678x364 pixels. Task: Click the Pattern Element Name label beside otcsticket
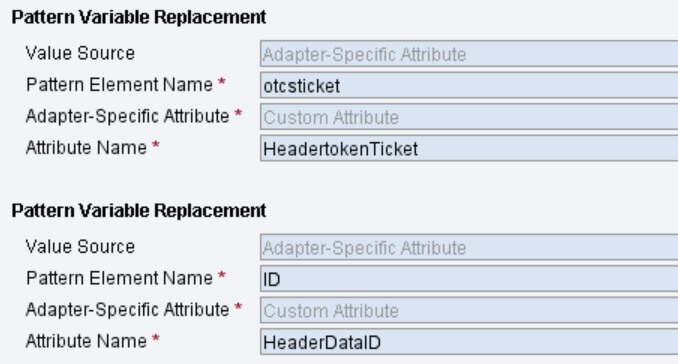coord(119,85)
